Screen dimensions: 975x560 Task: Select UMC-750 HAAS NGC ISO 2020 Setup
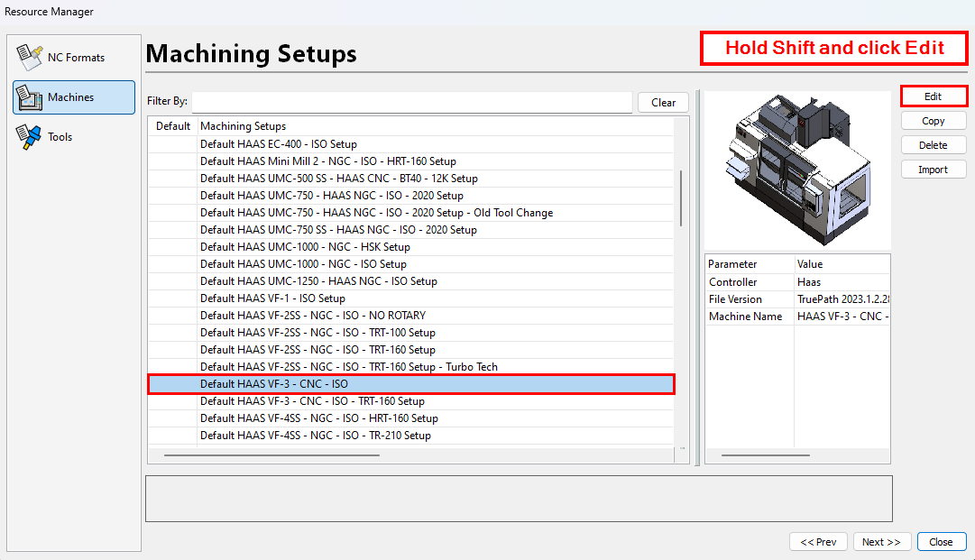click(411, 196)
